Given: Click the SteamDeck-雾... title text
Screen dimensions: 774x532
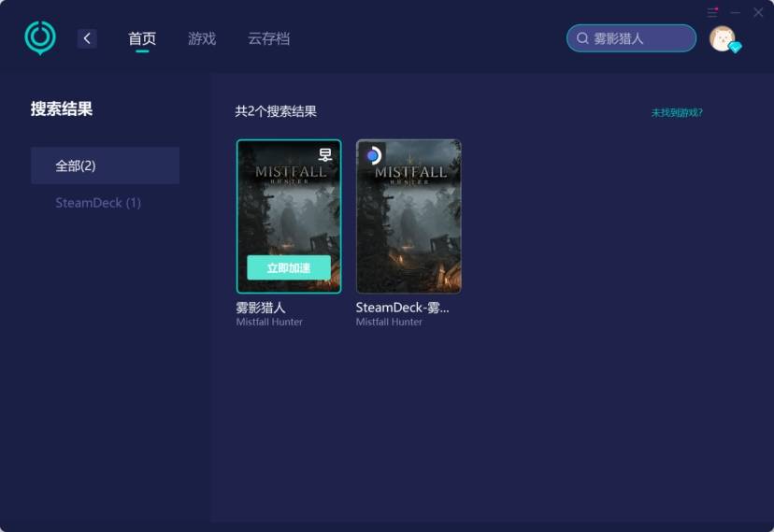Looking at the screenshot, I should point(402,308).
